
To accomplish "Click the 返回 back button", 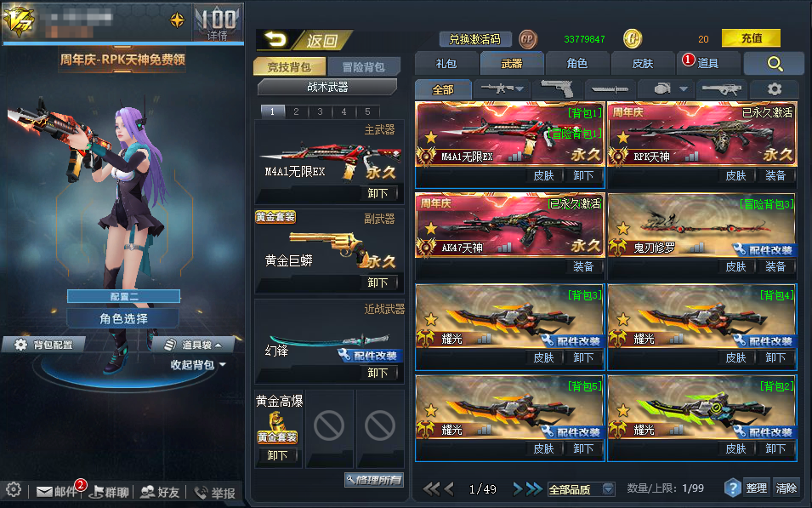I will (304, 40).
